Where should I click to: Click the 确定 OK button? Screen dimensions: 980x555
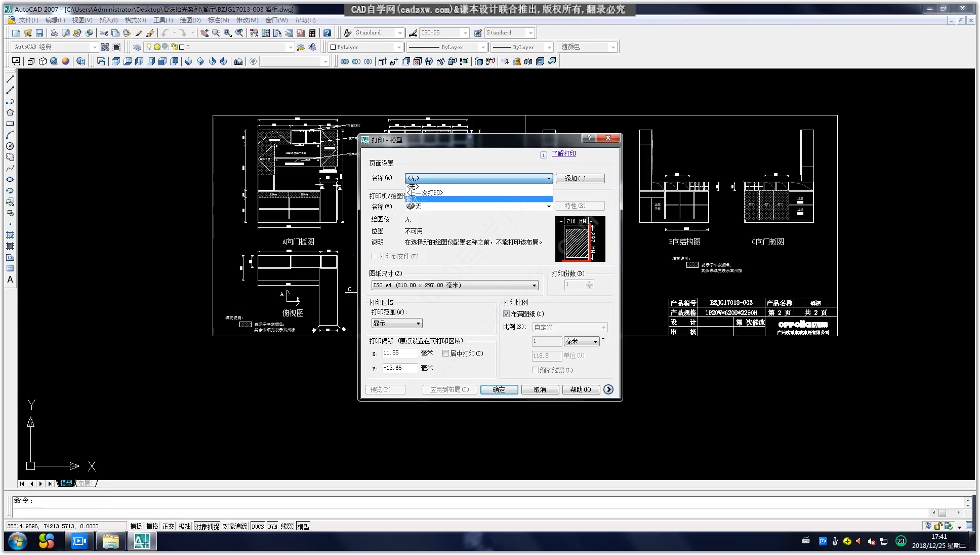[x=499, y=389]
